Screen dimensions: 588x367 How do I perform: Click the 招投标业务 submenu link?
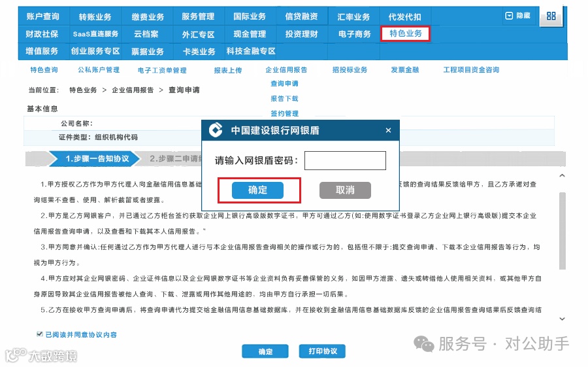[x=350, y=70]
